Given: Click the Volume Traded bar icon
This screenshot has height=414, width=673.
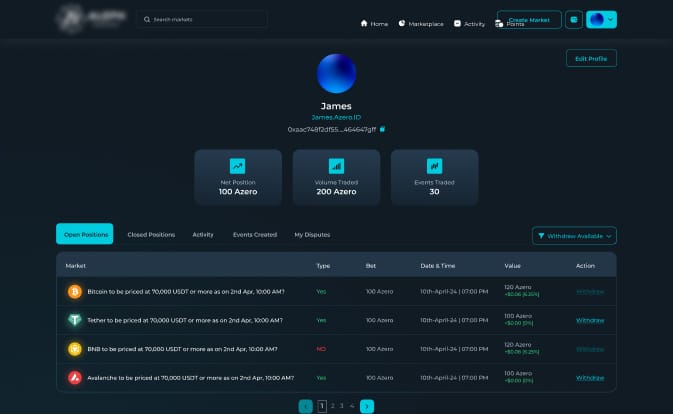Looking at the screenshot, I should click(336, 166).
